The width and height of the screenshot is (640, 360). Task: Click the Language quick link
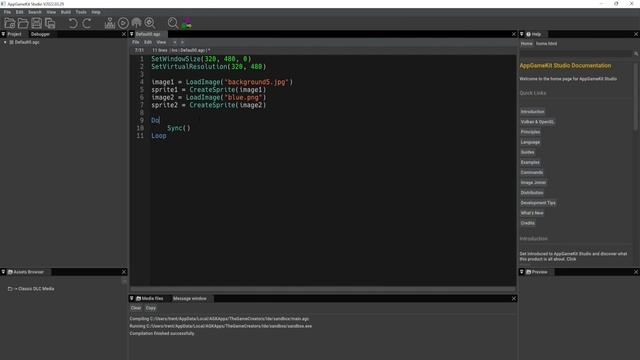pos(530,142)
